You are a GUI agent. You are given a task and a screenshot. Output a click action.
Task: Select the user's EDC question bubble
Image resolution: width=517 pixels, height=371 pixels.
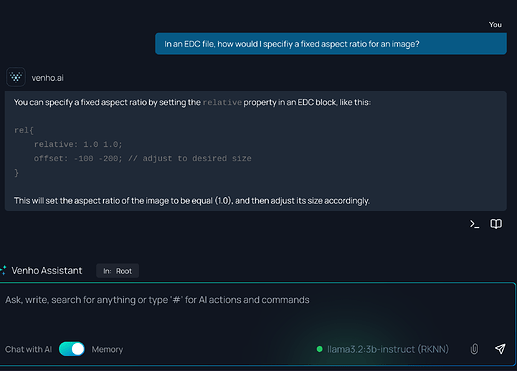(x=331, y=44)
